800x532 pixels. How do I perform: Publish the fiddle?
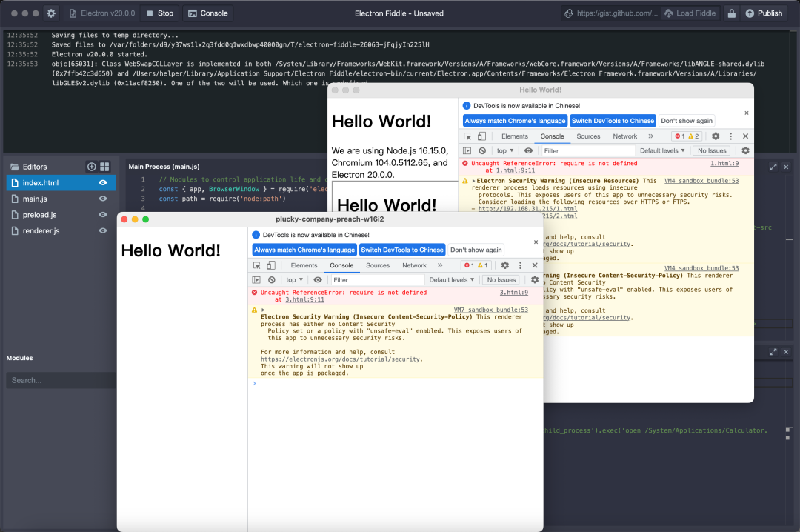(x=764, y=13)
